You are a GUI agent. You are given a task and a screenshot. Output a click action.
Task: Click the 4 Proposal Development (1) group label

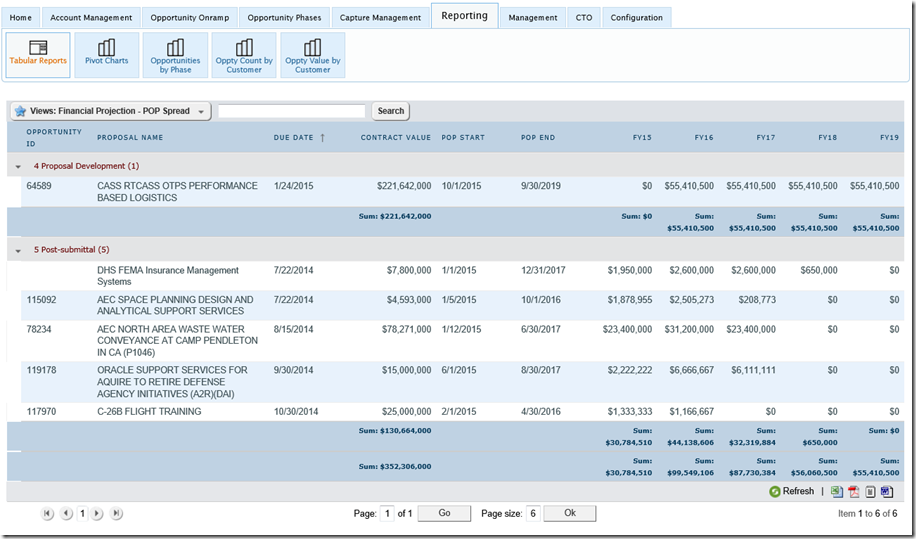pyautogui.click(x=86, y=166)
